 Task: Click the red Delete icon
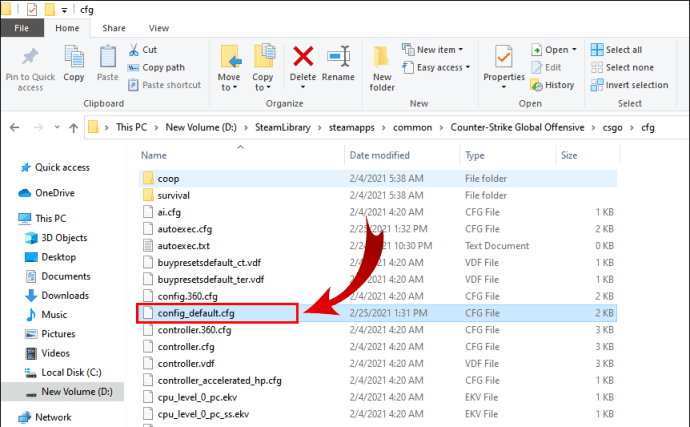[x=303, y=57]
